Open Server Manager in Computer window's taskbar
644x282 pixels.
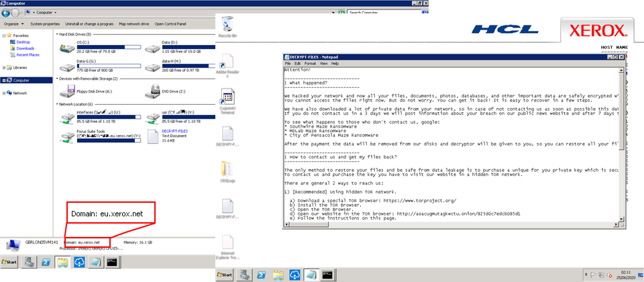[29, 262]
